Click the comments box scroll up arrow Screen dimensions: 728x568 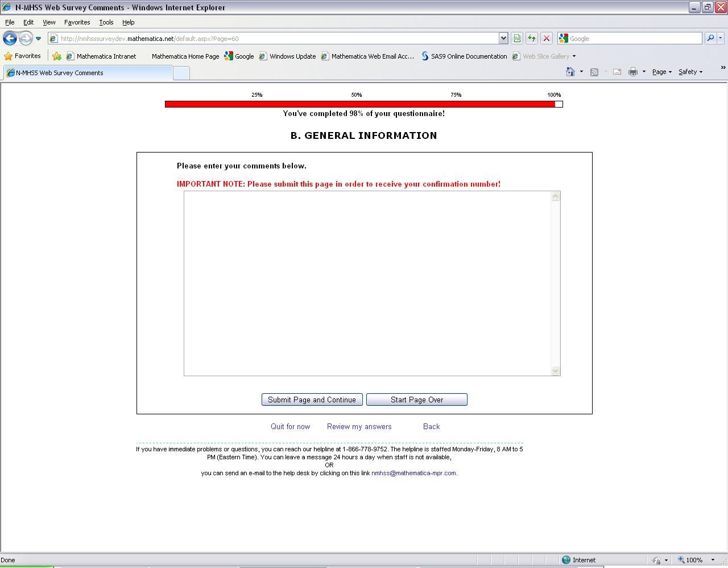556,196
